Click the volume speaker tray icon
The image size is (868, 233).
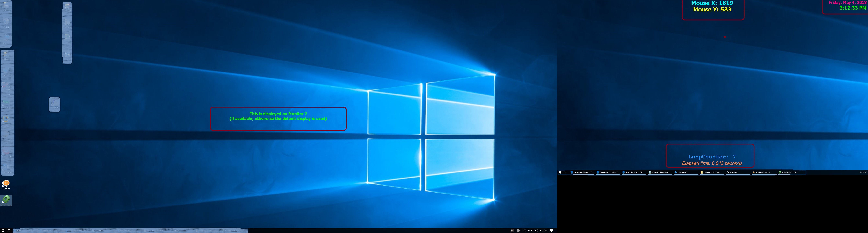click(537, 231)
